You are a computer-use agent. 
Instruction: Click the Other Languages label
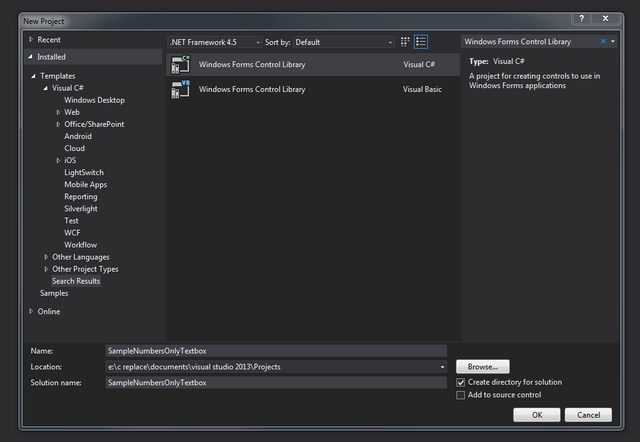pos(80,257)
